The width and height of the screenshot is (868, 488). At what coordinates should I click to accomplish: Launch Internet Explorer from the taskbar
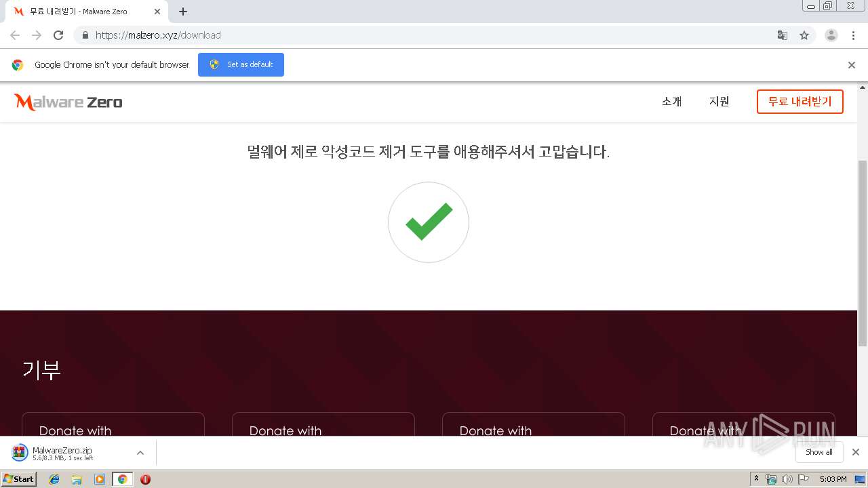[x=54, y=479]
